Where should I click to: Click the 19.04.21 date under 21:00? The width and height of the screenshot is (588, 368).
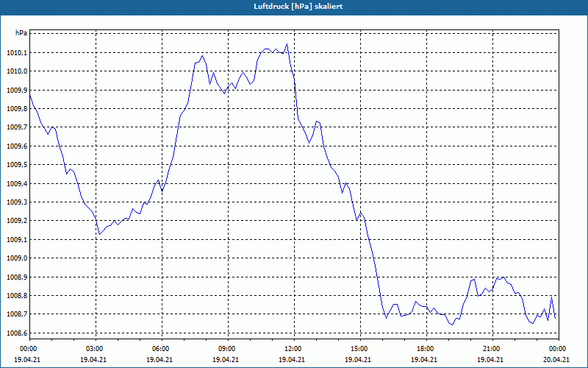tap(490, 360)
